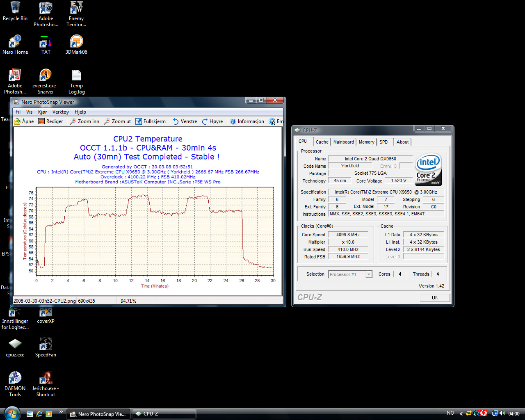Screen dimensions: 525x420
Task: Click the Intel Core 2 Extreme logo
Action: (x=428, y=169)
